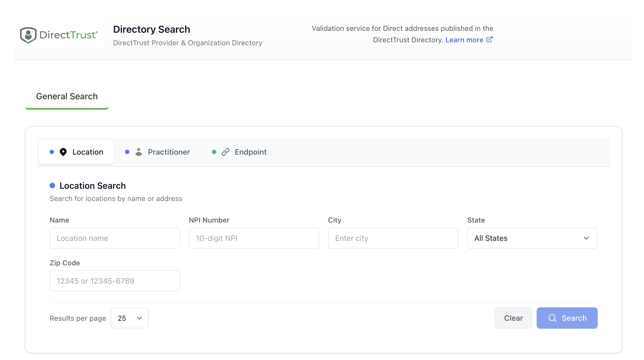Click into the 10-digit NPI field
The width and height of the screenshot is (644, 360).
(254, 238)
